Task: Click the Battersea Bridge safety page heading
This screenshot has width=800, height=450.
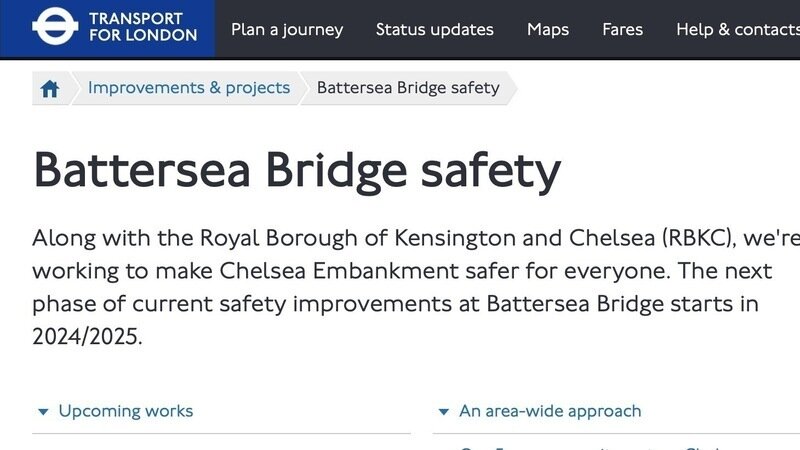Action: point(297,170)
